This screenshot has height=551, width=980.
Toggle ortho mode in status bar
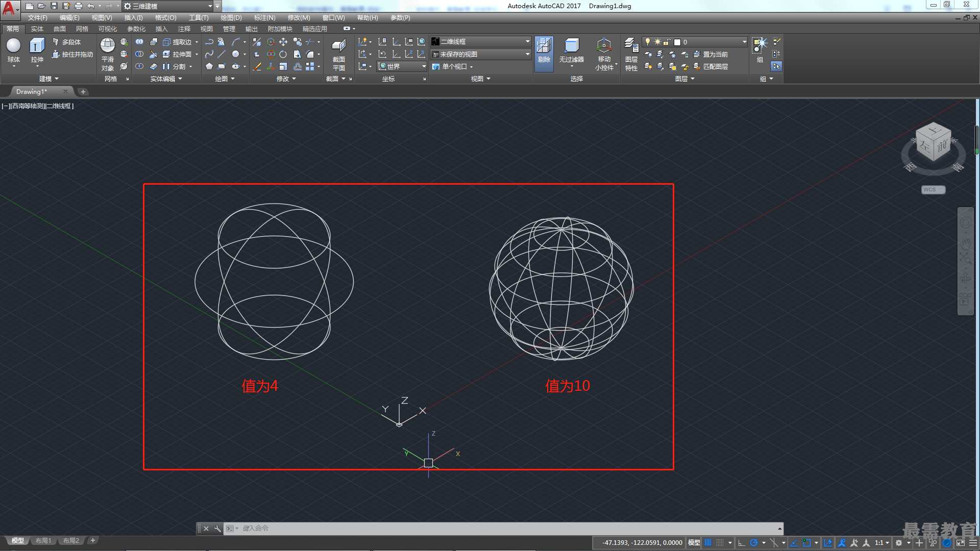pos(742,543)
